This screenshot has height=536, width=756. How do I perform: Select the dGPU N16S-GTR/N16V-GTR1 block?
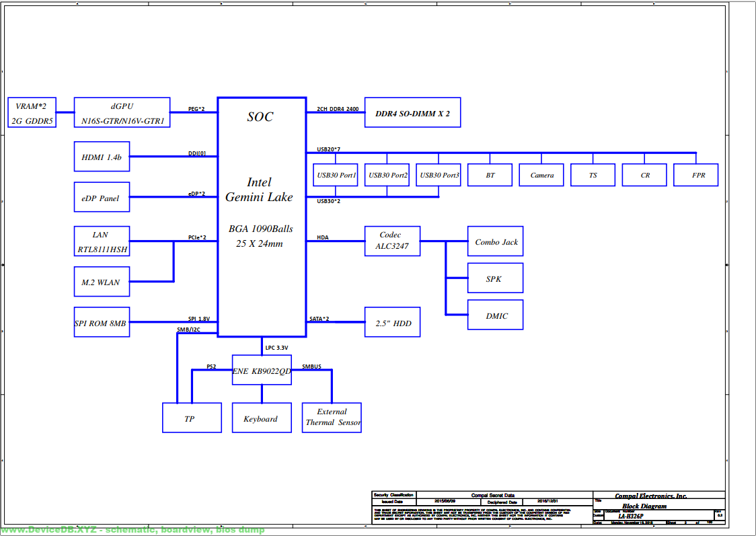point(122,112)
